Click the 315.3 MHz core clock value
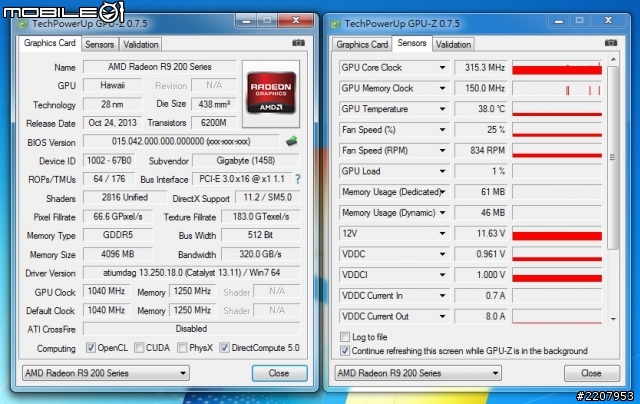 481,68
